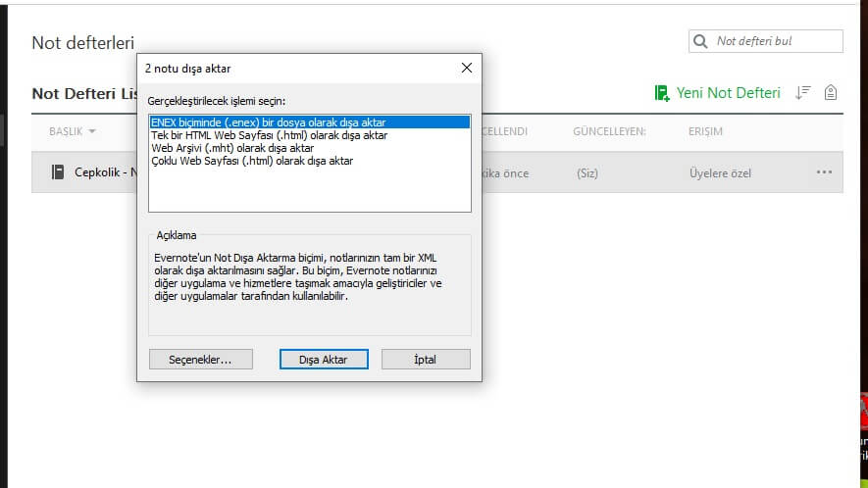868x488 pixels.
Task: Click the search magnifier icon
Action: pos(700,41)
